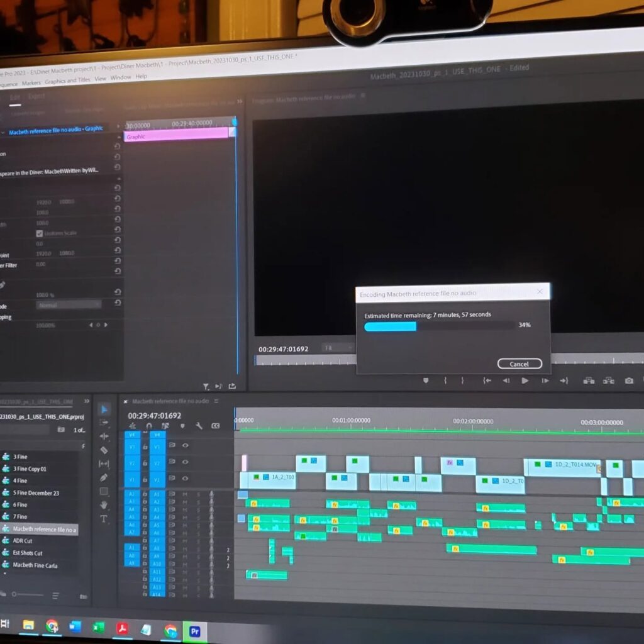
Task: Click the Go to Out point button
Action: 564,380
